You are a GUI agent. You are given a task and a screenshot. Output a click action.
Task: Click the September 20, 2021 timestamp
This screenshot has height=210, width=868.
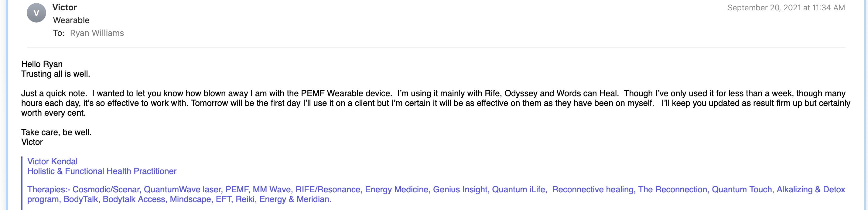(786, 8)
